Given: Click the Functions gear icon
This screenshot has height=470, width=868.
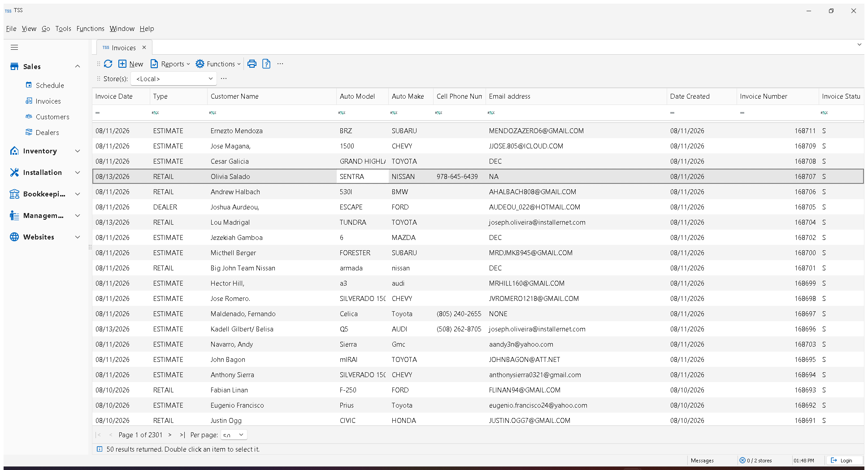Looking at the screenshot, I should [200, 64].
